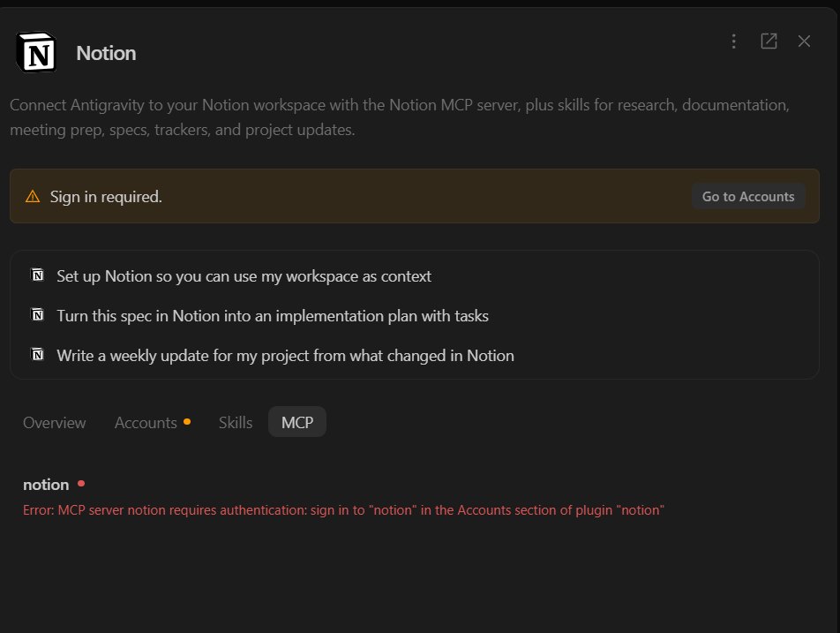Click the 'notion' MCP server name
Image resolution: width=840 pixels, height=633 pixels.
(x=46, y=485)
